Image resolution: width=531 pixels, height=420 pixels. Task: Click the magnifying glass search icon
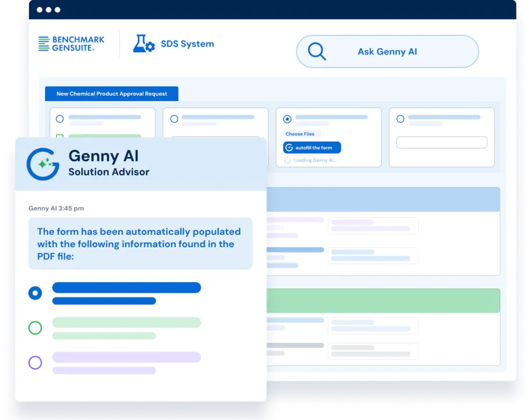pos(317,51)
